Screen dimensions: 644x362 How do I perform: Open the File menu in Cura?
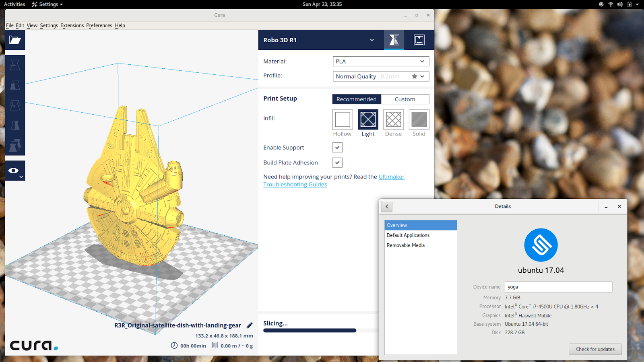[10, 25]
